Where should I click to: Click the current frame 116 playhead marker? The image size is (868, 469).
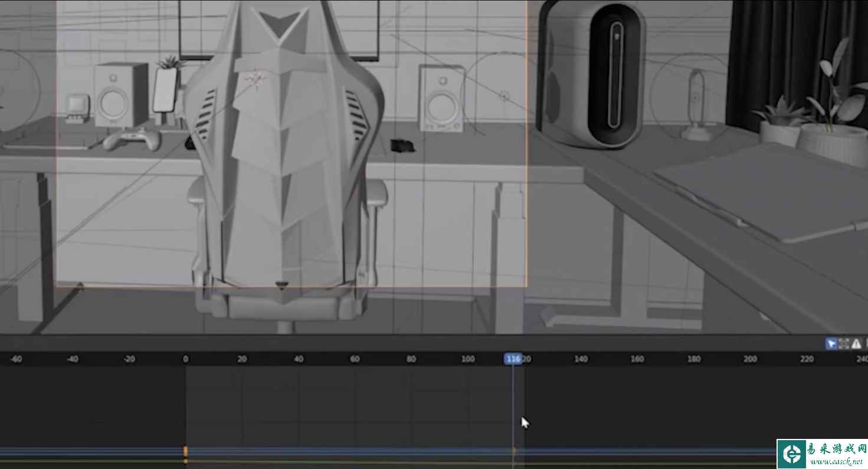coord(513,359)
